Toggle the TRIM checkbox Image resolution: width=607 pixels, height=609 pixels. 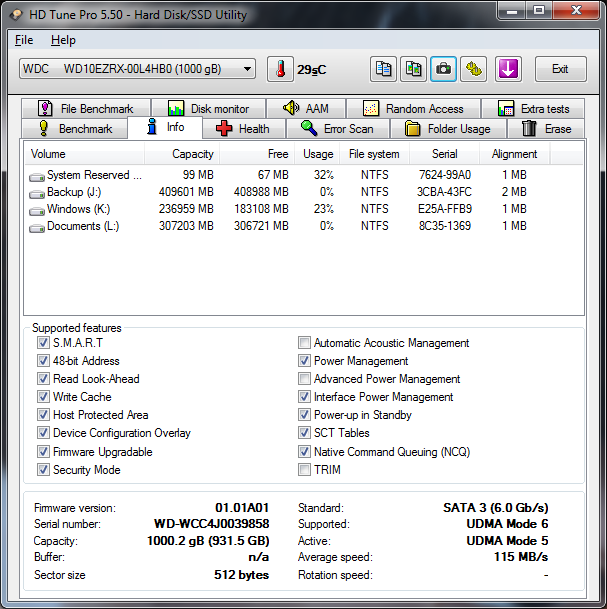coord(304,470)
